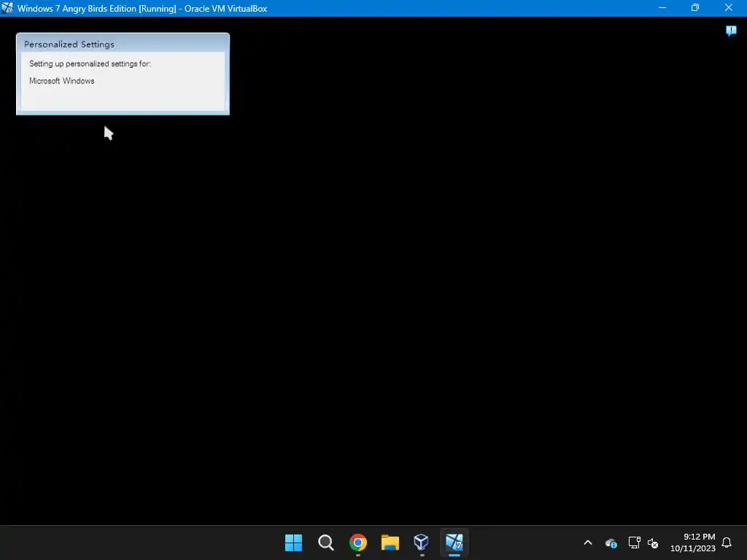The width and height of the screenshot is (747, 560).
Task: Click the VirtualBox window title text
Action: [142, 9]
